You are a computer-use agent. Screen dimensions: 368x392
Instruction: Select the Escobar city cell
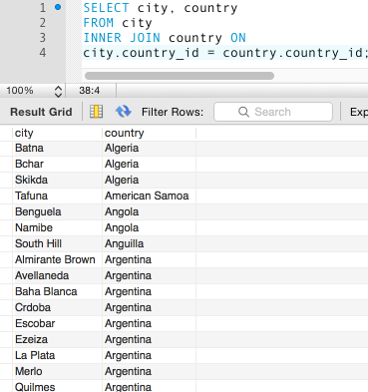(57, 323)
